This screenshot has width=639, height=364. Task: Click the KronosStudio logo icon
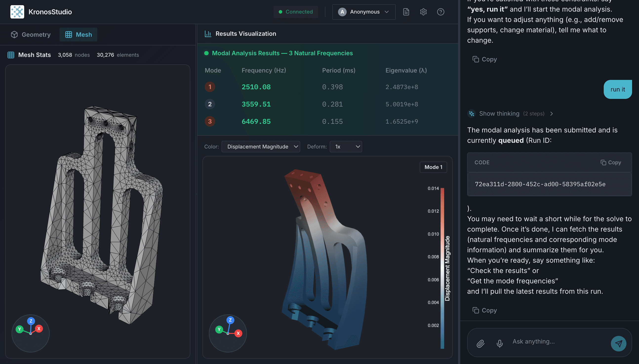click(x=17, y=12)
